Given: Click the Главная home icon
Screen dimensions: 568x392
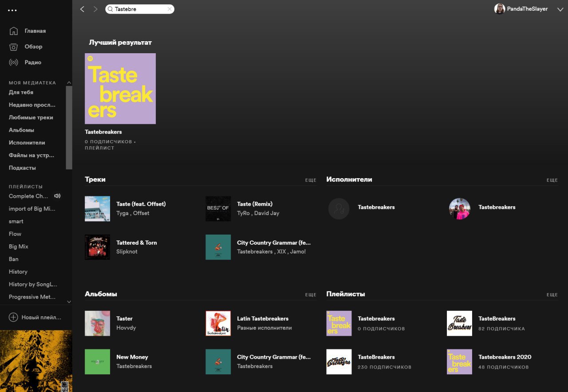Looking at the screenshot, I should click(14, 31).
